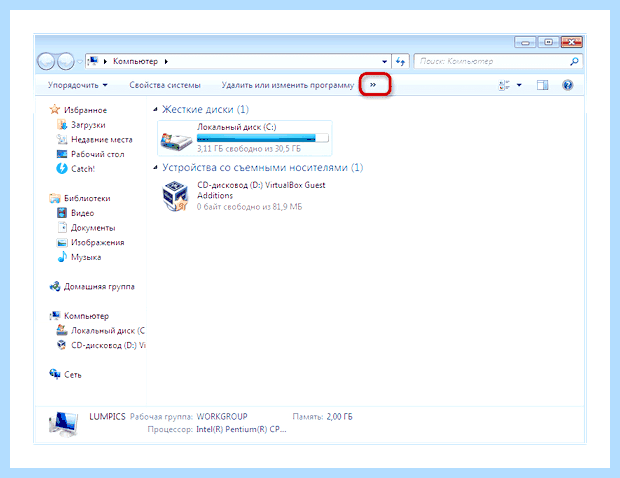Click the WORKGROUP value in details pane
Viewport: 620px width, 478px height.
pos(222,417)
